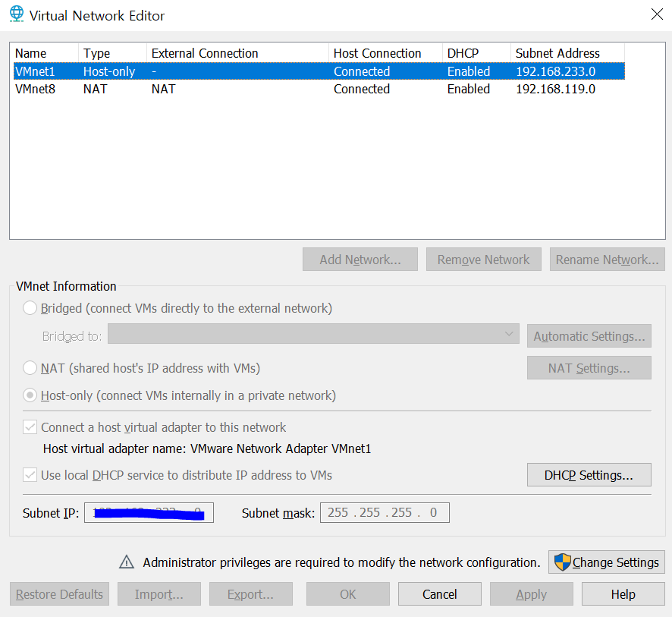The width and height of the screenshot is (672, 617).
Task: Open NAT Settings
Action: click(589, 368)
